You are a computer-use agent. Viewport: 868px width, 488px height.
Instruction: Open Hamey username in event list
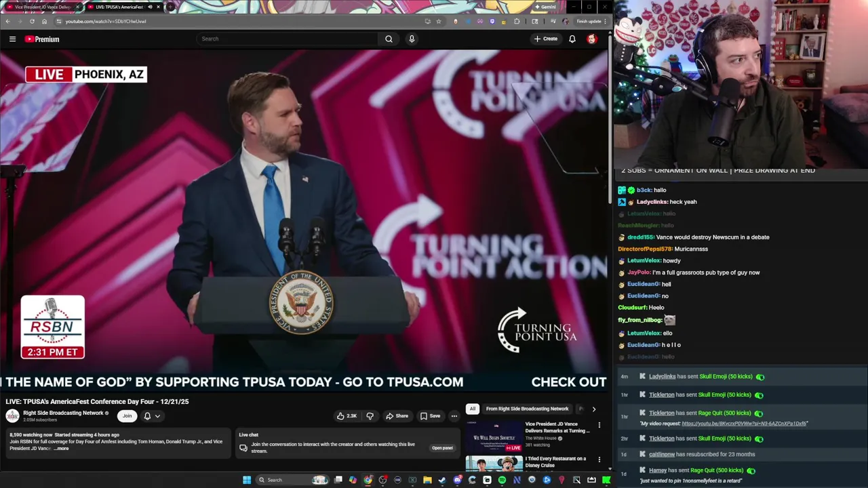658,470
